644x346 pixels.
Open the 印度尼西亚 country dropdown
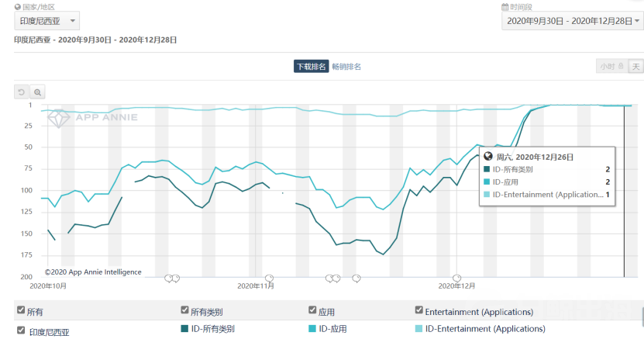pos(46,21)
